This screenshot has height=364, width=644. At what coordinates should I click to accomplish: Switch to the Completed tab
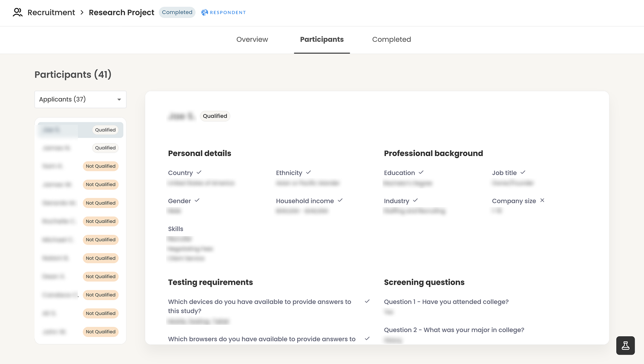click(391, 39)
